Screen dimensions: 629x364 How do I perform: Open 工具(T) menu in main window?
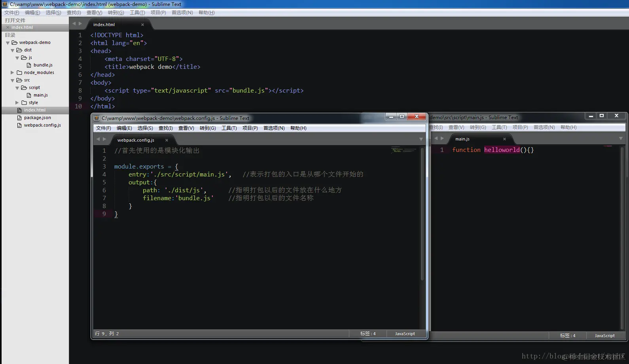tap(137, 13)
